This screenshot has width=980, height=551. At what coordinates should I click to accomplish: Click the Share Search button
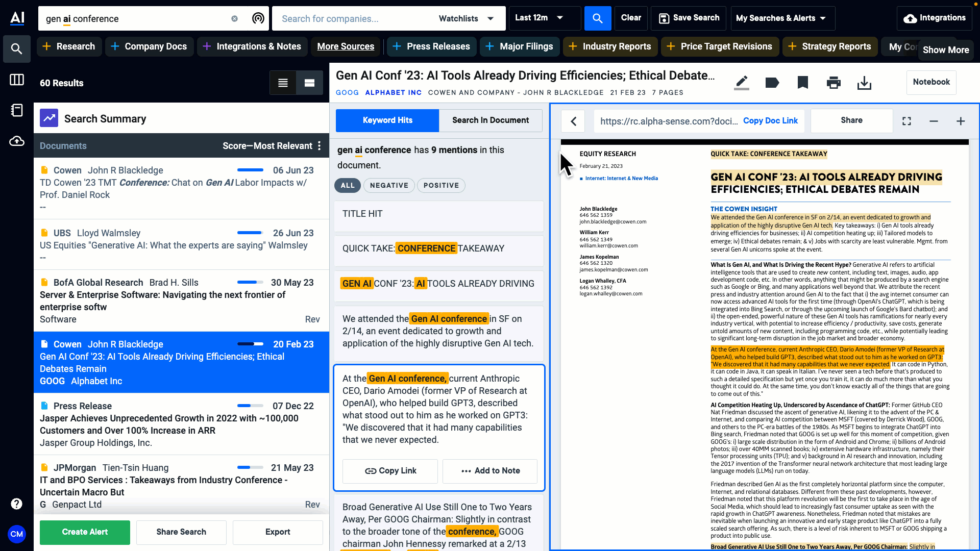coord(181,532)
